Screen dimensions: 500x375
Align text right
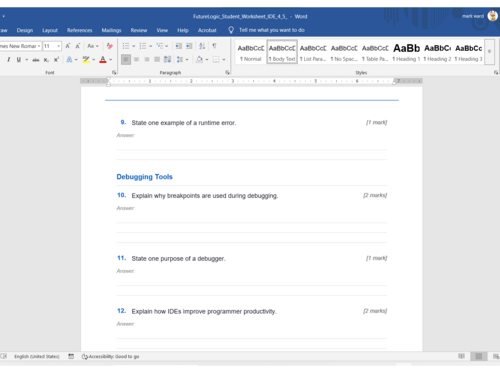(x=147, y=60)
